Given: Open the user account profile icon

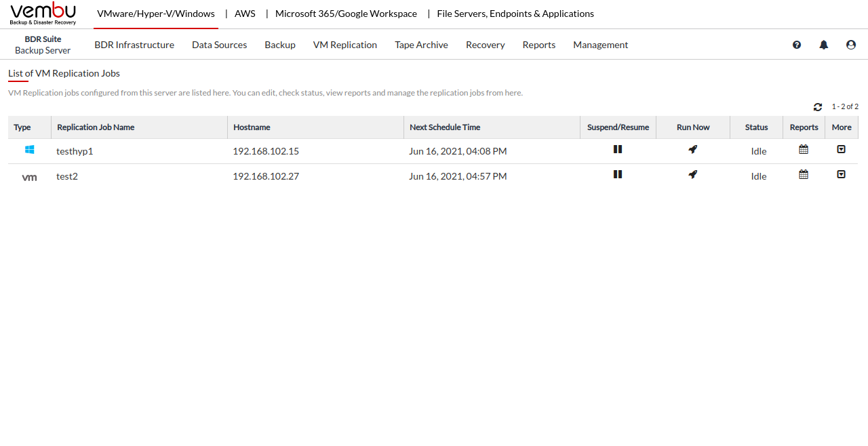Looking at the screenshot, I should pyautogui.click(x=851, y=45).
